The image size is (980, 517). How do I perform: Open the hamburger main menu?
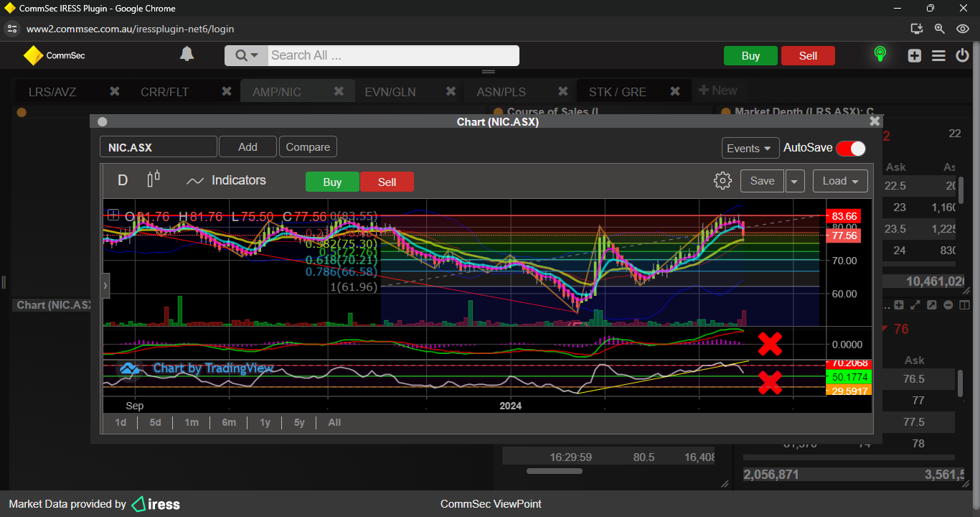pos(938,55)
